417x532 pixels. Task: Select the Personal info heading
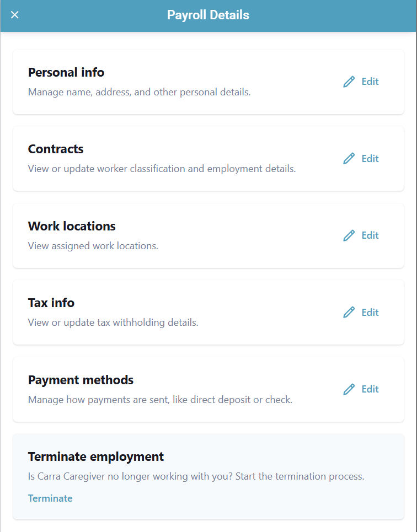tap(66, 73)
